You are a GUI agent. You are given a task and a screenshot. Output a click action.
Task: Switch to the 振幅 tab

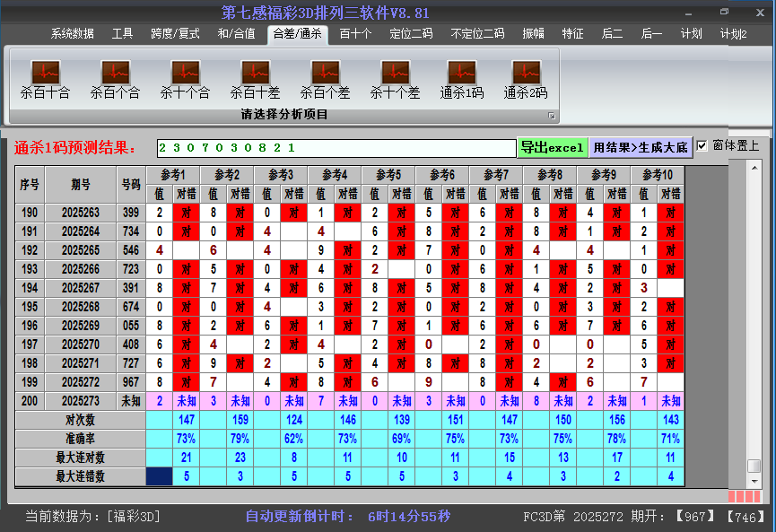[532, 34]
